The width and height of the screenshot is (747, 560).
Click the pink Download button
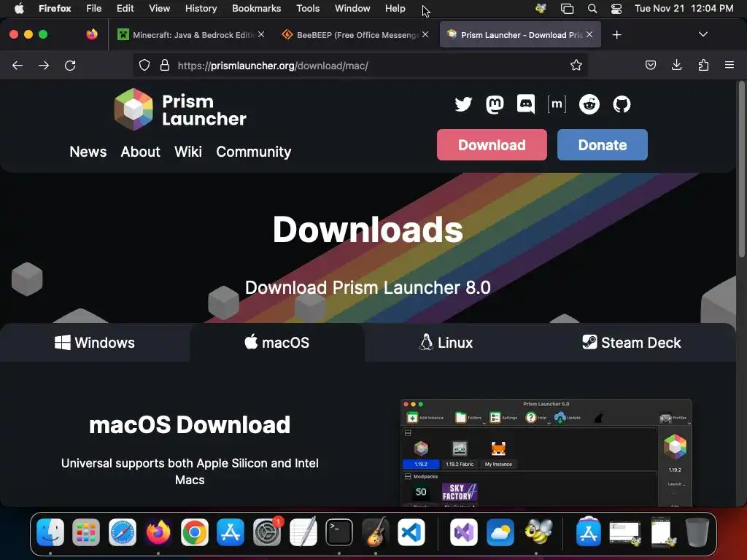pyautogui.click(x=492, y=145)
